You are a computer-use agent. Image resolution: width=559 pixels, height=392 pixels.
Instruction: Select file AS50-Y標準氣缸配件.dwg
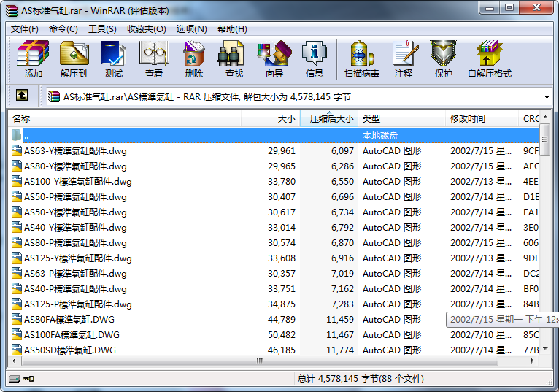[x=75, y=212]
